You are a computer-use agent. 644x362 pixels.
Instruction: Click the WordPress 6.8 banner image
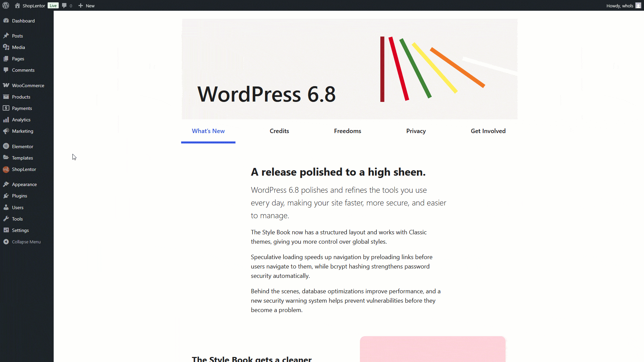click(350, 69)
